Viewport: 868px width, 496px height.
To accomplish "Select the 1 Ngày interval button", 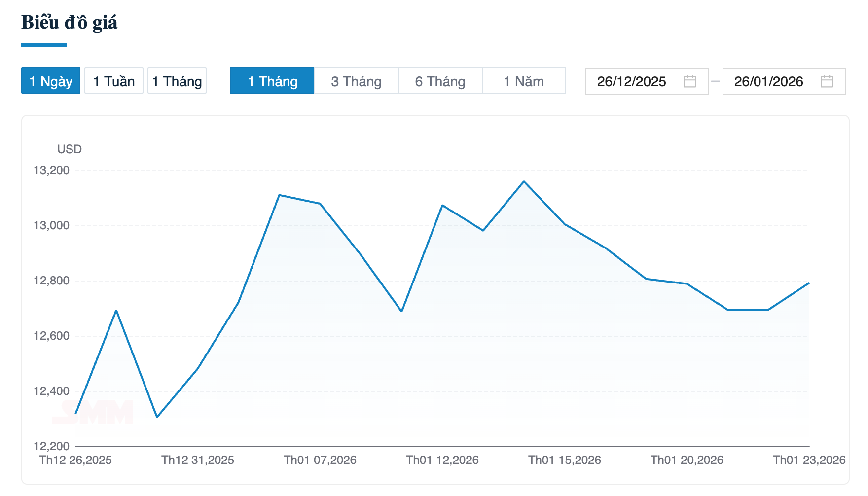I will click(51, 81).
